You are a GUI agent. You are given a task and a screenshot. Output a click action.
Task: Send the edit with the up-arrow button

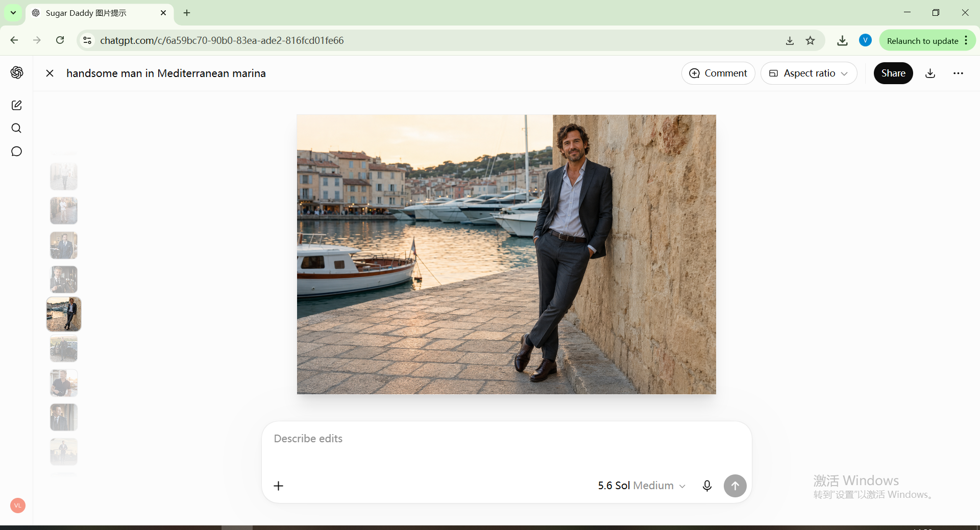735,486
